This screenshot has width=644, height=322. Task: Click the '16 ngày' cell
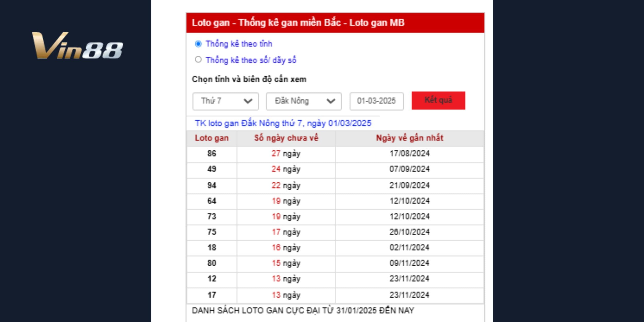[x=286, y=248]
